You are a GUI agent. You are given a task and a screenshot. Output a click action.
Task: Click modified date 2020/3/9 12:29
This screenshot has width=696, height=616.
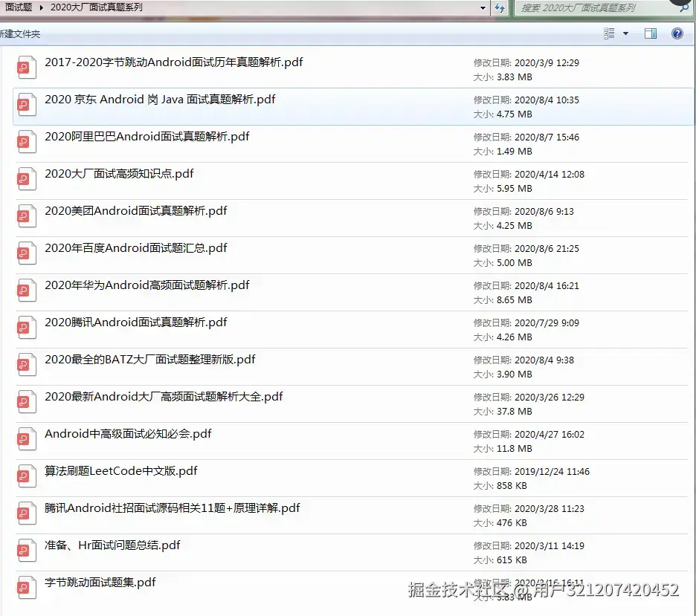coord(547,63)
